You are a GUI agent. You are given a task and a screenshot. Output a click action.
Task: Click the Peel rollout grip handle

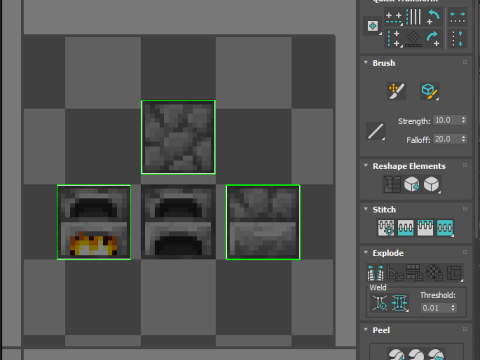[465, 329]
